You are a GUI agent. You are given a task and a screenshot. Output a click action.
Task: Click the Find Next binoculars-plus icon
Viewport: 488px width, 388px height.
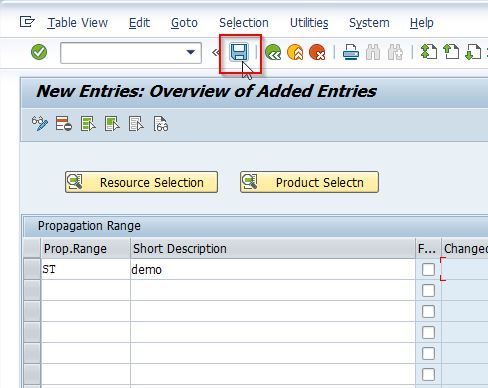(x=395, y=52)
